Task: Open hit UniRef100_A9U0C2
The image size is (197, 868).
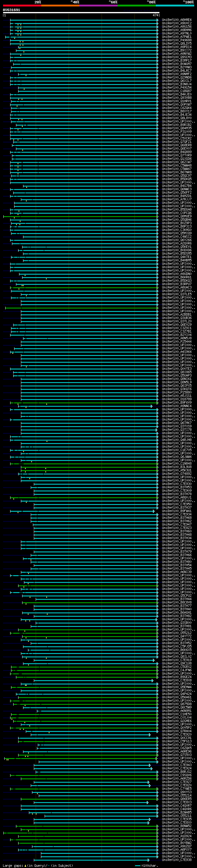Action: point(177,23)
